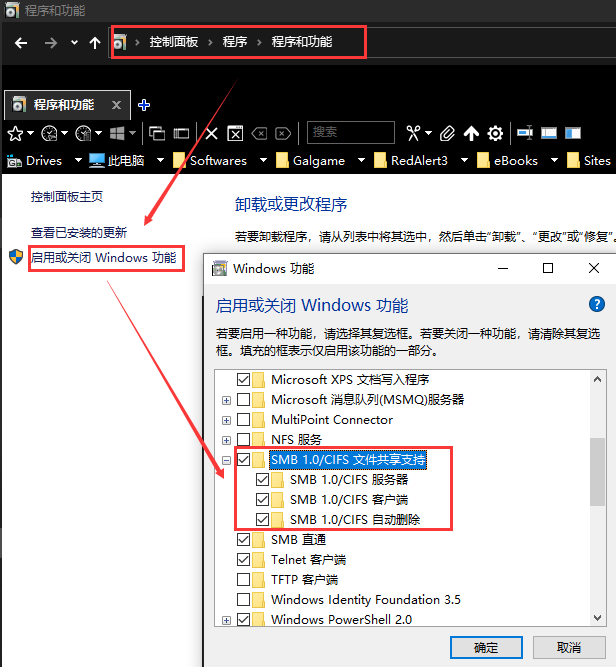Click the Windows logo toolbar icon
Screen dimensions: 616x667
[x=117, y=134]
